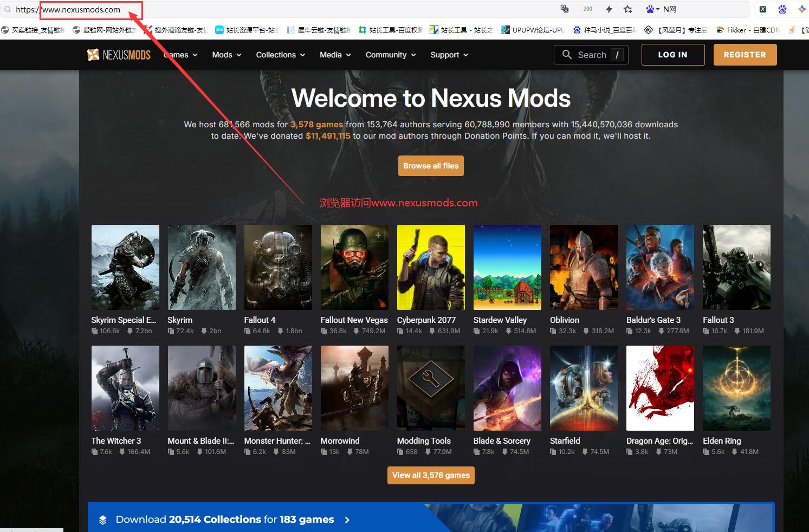Click the plus icon on Fallout 4 thumbnail
Image resolution: width=809 pixels, height=532 pixels.
pyautogui.click(x=302, y=235)
